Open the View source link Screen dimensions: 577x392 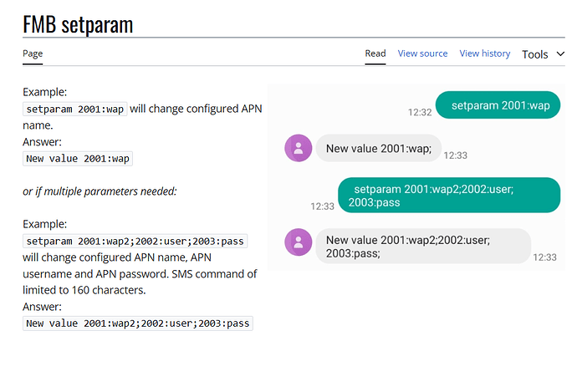click(422, 53)
